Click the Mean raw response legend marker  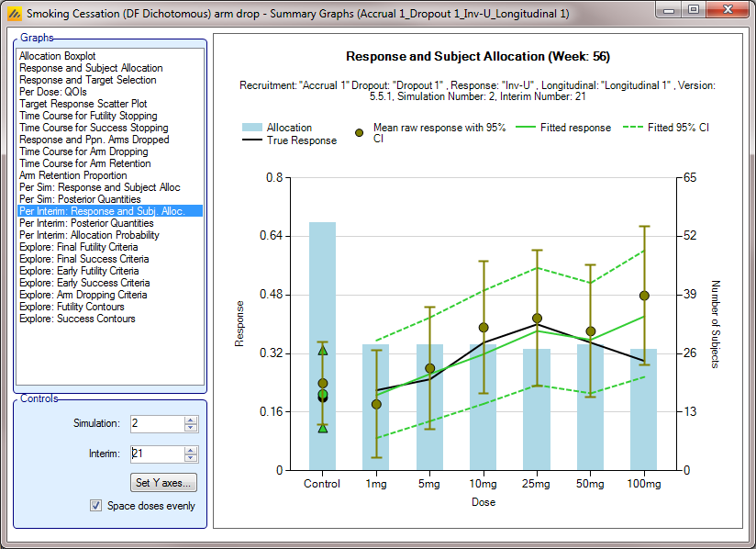coord(359,133)
